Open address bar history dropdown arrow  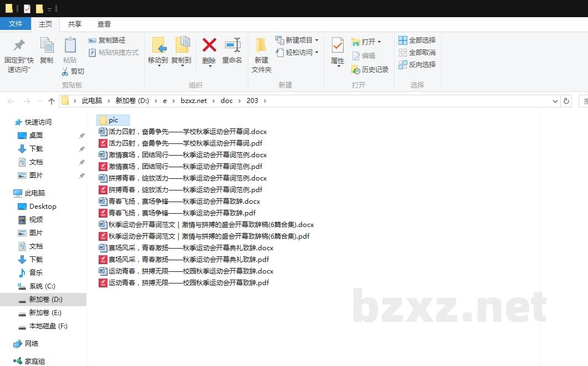556,101
